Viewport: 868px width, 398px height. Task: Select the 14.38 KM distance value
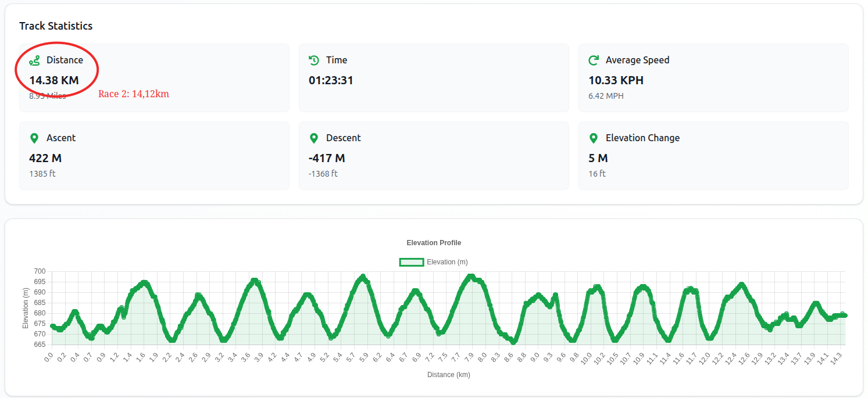[54, 81]
